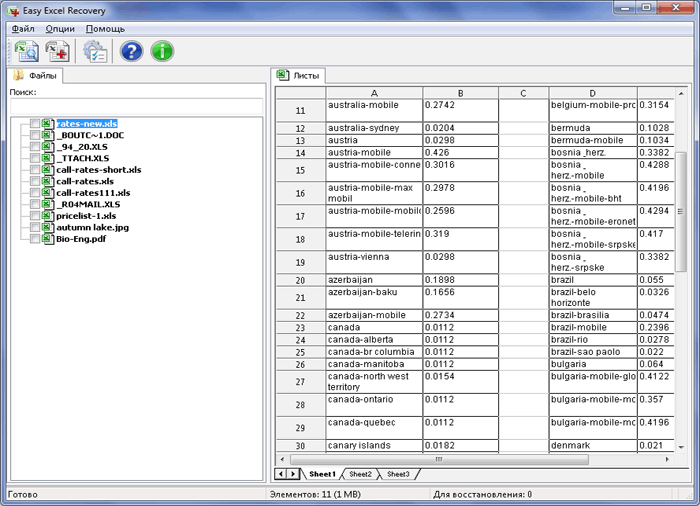Click the Элементов: 11 (1 MB) status text
The width and height of the screenshot is (700, 506).
[315, 494]
